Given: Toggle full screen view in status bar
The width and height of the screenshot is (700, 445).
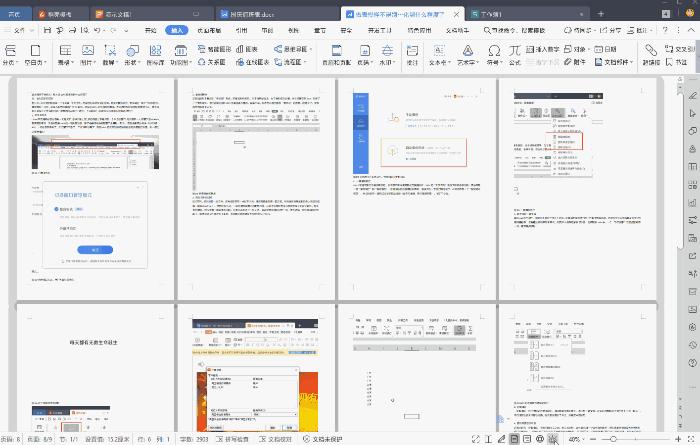Looking at the screenshot, I should [x=476, y=439].
